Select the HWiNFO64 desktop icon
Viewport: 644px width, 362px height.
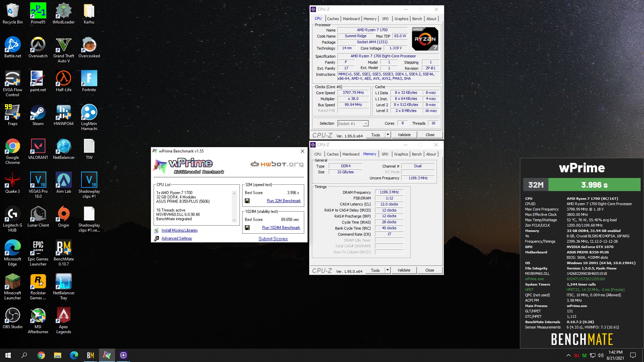pyautogui.click(x=63, y=115)
